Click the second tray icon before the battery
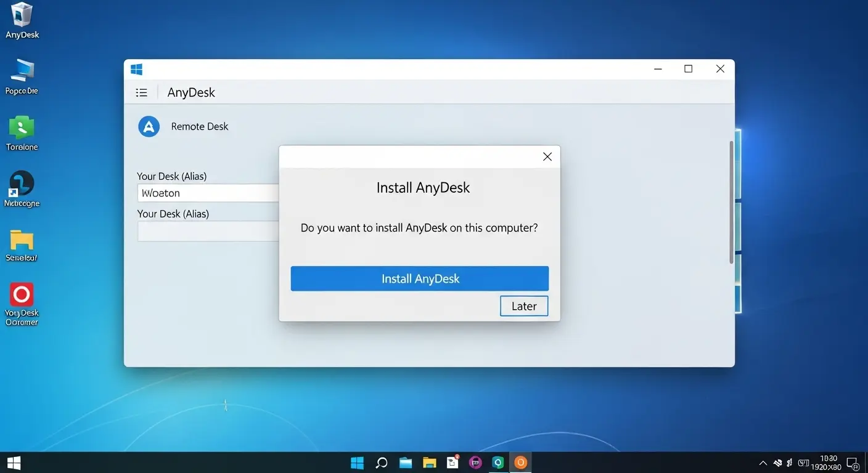 coord(790,463)
